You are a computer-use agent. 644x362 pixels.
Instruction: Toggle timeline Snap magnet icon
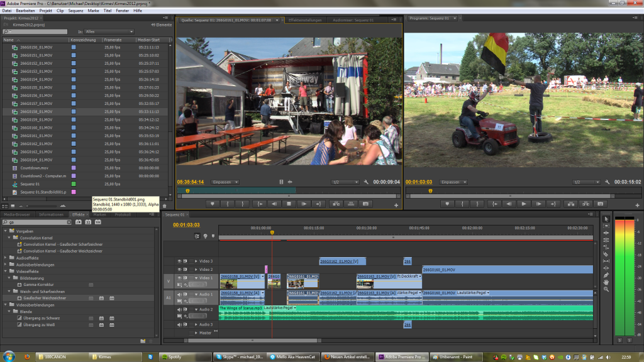click(197, 236)
